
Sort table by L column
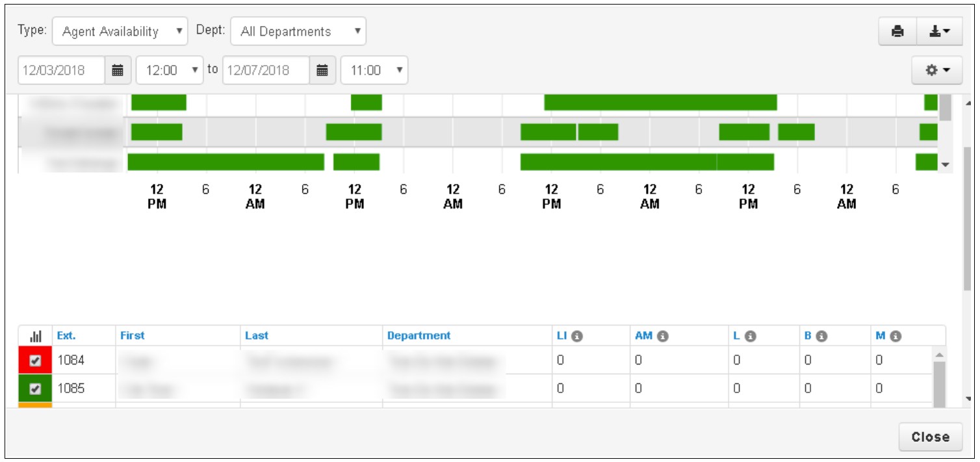(x=736, y=336)
